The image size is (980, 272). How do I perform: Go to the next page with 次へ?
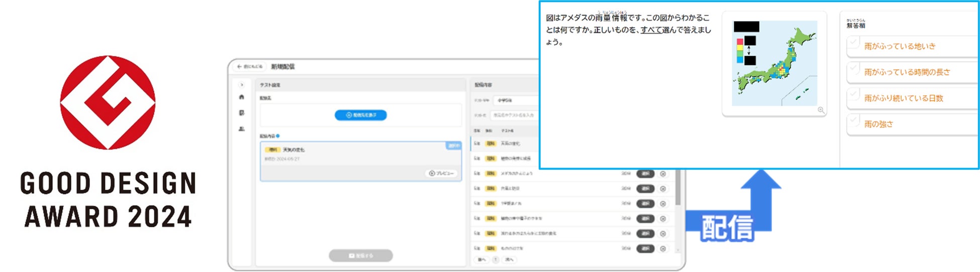tap(509, 260)
